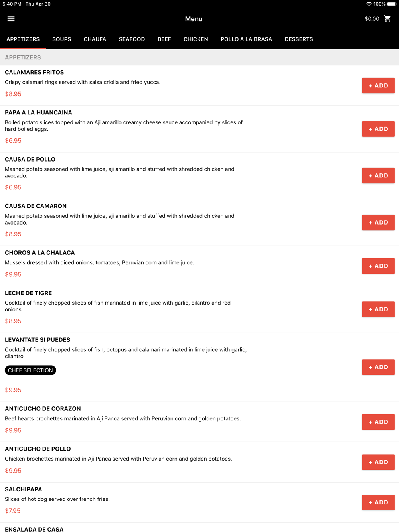
Task: Add Choros a la Chalaca to order
Action: pos(378,266)
